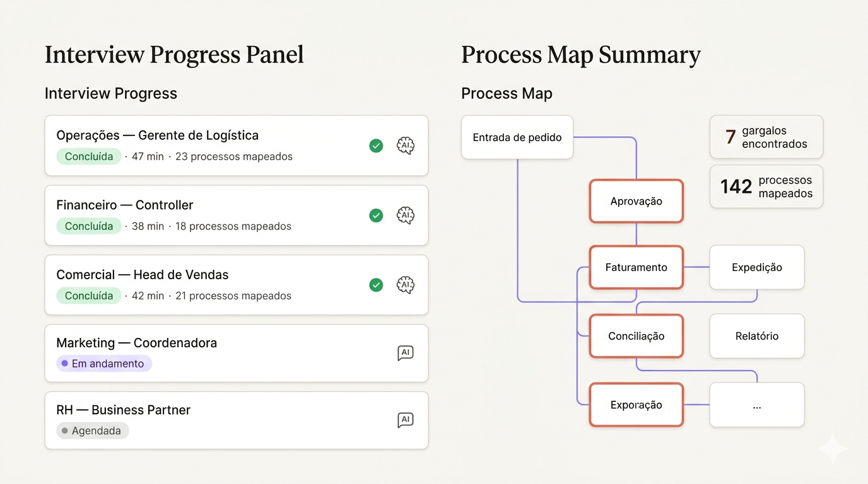Click AI brain icon for Comercial interview

click(x=406, y=285)
